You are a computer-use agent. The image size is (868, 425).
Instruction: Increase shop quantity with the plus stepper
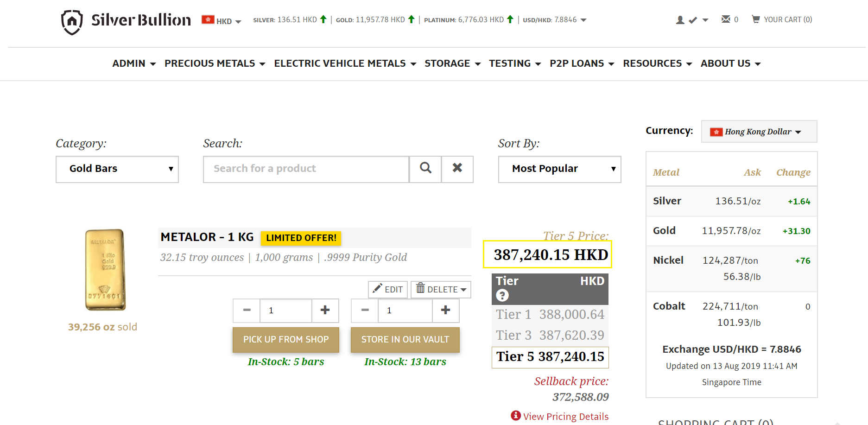tap(325, 310)
